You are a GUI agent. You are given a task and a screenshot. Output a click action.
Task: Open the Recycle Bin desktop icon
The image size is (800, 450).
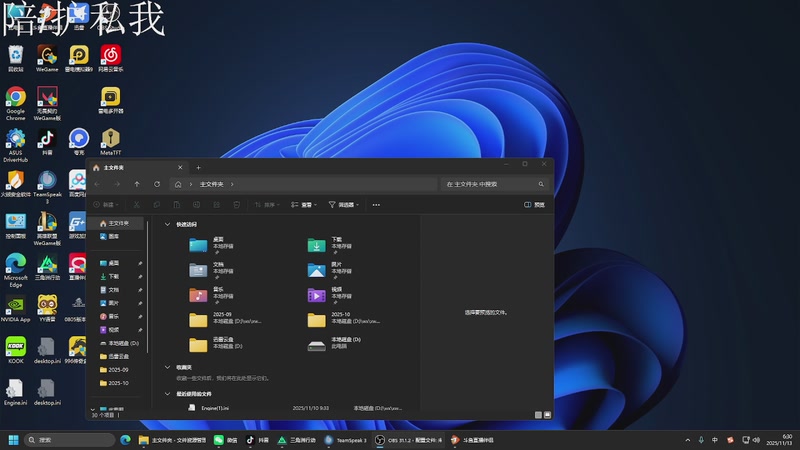click(x=15, y=58)
